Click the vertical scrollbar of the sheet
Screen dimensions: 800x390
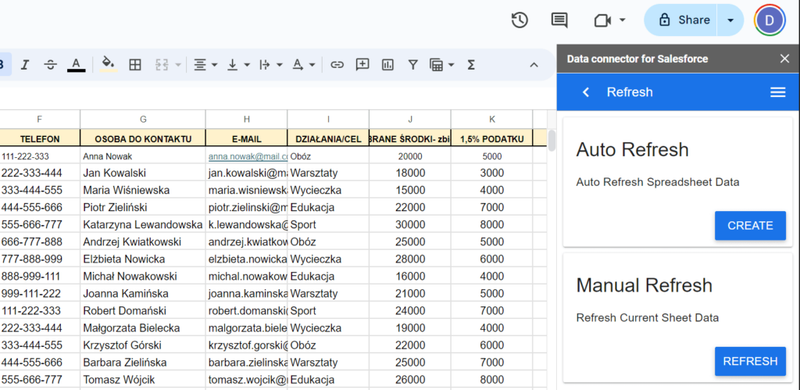(x=552, y=140)
